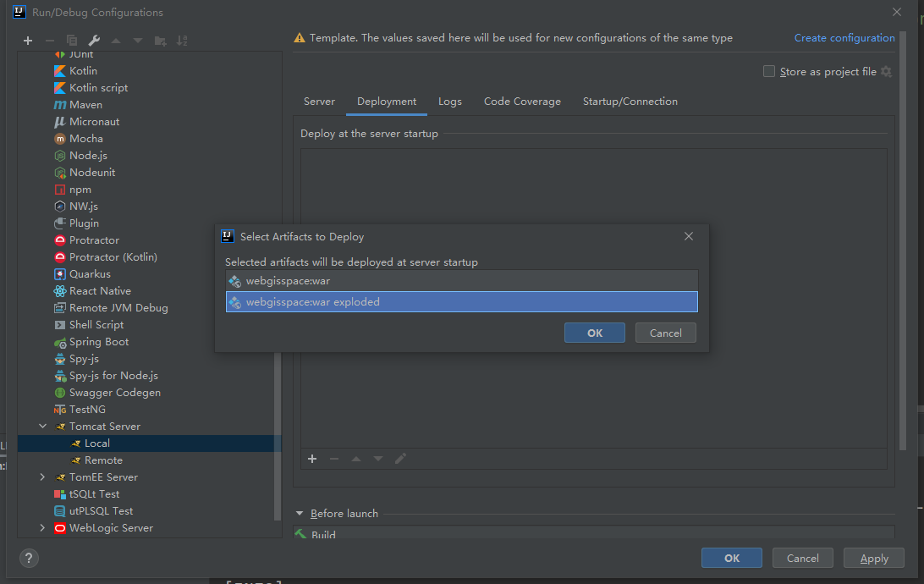Click the edit artifact pencil icon
Image resolution: width=924 pixels, height=584 pixels.
[400, 459]
